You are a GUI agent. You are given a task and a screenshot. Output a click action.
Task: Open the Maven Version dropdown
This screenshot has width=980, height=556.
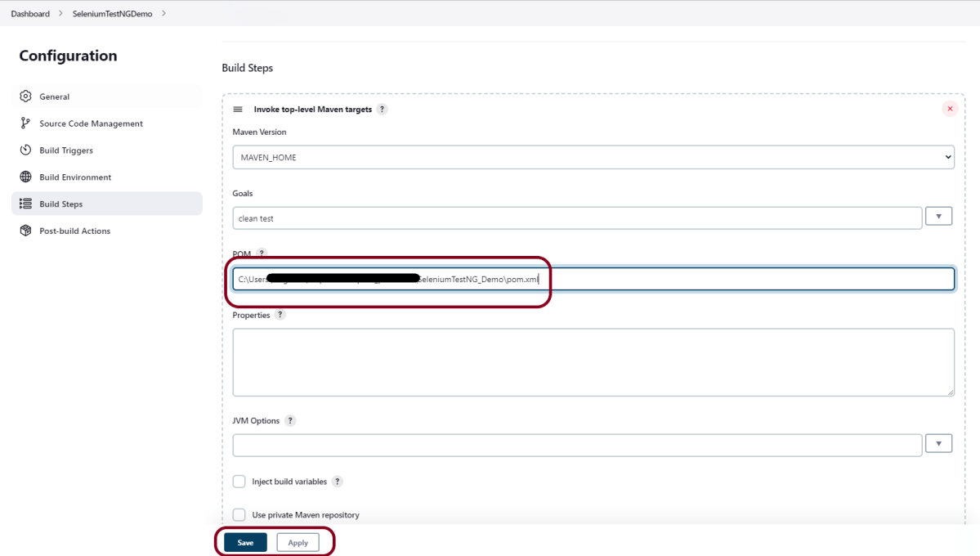tap(593, 157)
